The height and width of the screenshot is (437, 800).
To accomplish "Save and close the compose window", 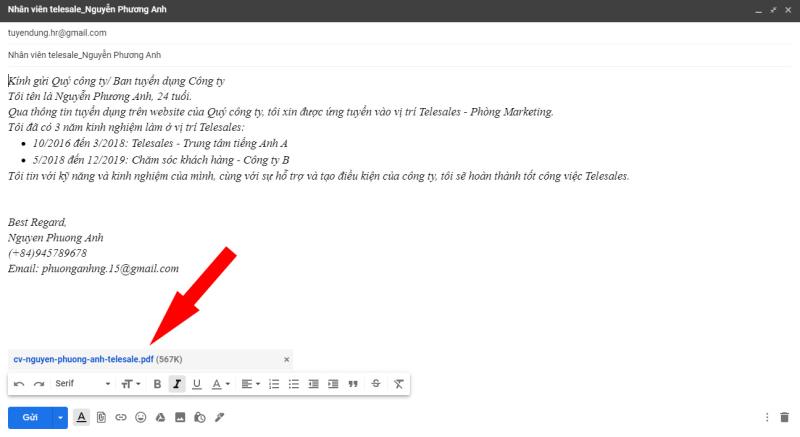I will (788, 10).
